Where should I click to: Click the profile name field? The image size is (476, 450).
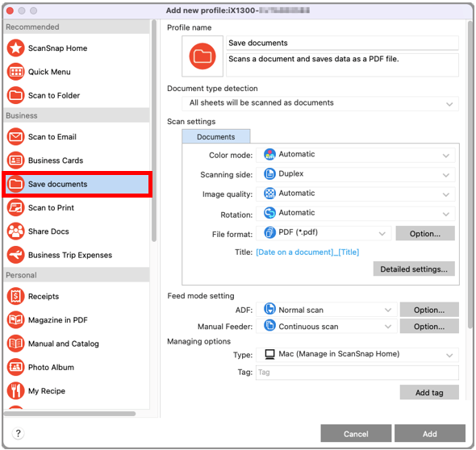pos(342,43)
